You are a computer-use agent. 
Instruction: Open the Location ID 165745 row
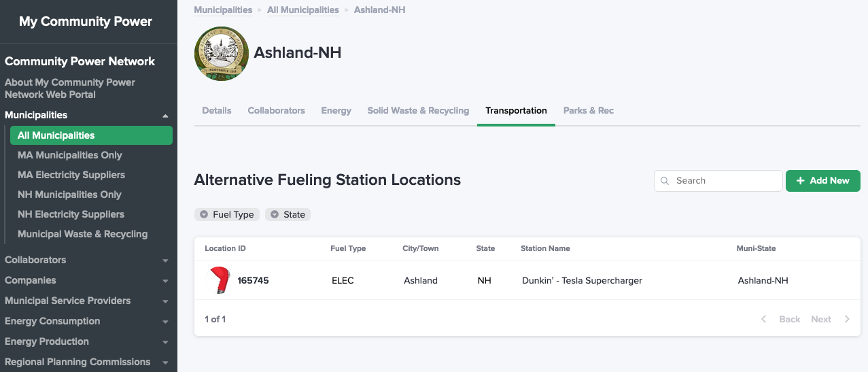[527, 280]
